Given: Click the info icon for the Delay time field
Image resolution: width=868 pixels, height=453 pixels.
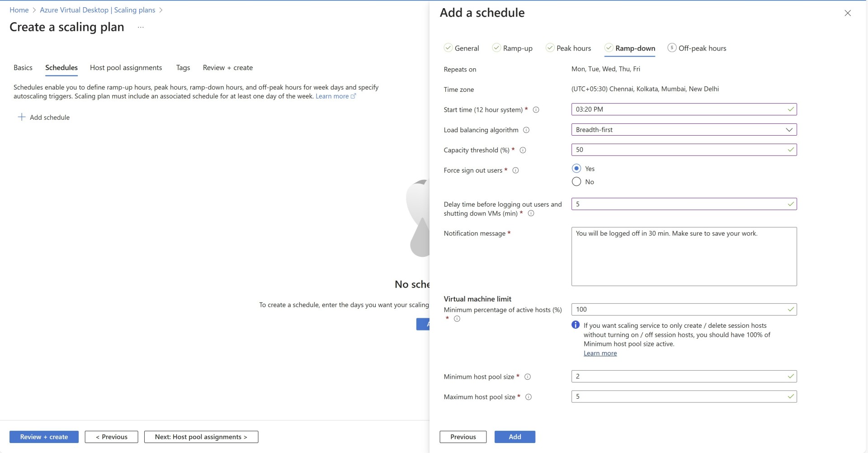Looking at the screenshot, I should [x=531, y=213].
